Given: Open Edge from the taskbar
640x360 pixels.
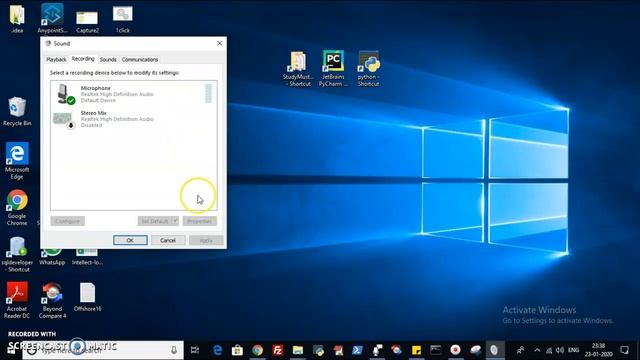Looking at the screenshot, I should [x=217, y=350].
